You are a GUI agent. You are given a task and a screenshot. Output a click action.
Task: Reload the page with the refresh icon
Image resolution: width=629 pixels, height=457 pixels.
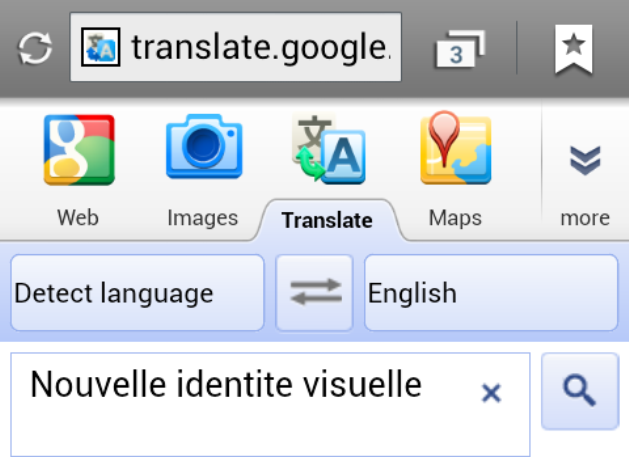coord(35,48)
